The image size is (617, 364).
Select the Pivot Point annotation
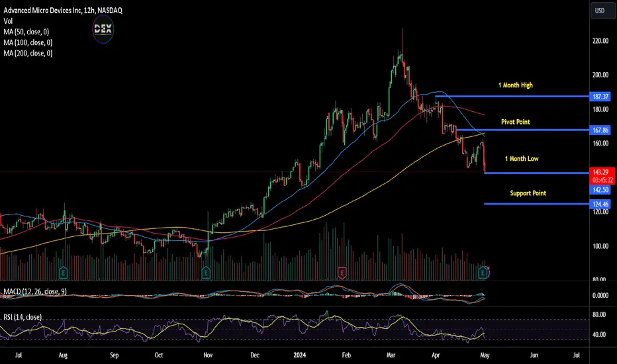516,122
